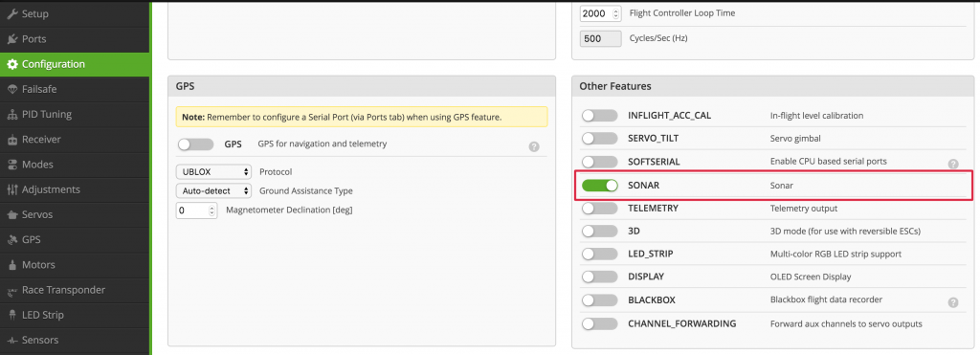Click the Motors icon in sidebar
980x355 pixels.
point(11,265)
